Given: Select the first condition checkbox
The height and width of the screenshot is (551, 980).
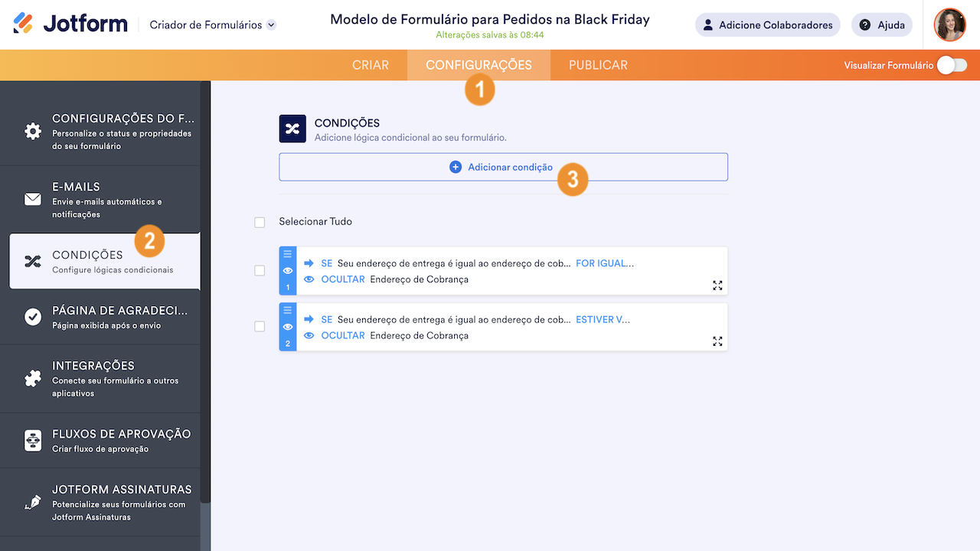Looking at the screenshot, I should click(260, 271).
